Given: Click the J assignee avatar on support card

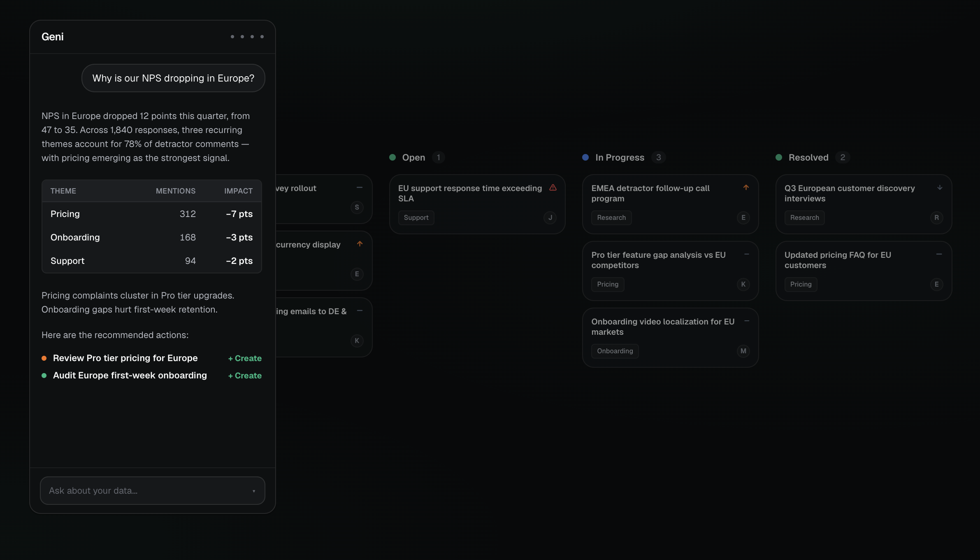Looking at the screenshot, I should tap(550, 218).
